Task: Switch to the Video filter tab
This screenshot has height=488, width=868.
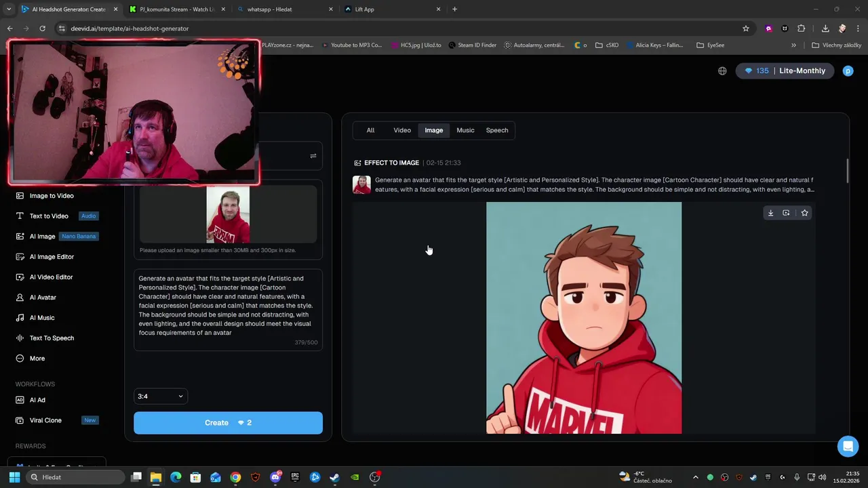Action: tap(402, 130)
